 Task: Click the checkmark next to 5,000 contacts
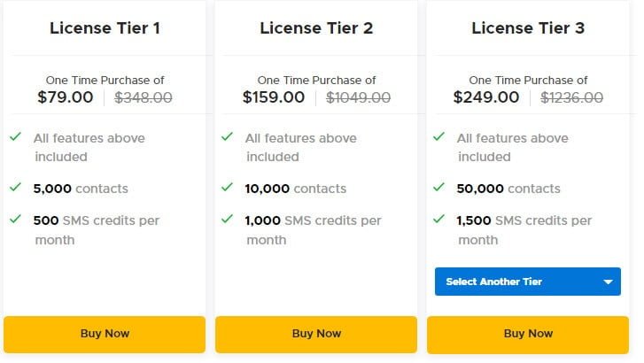(16, 187)
